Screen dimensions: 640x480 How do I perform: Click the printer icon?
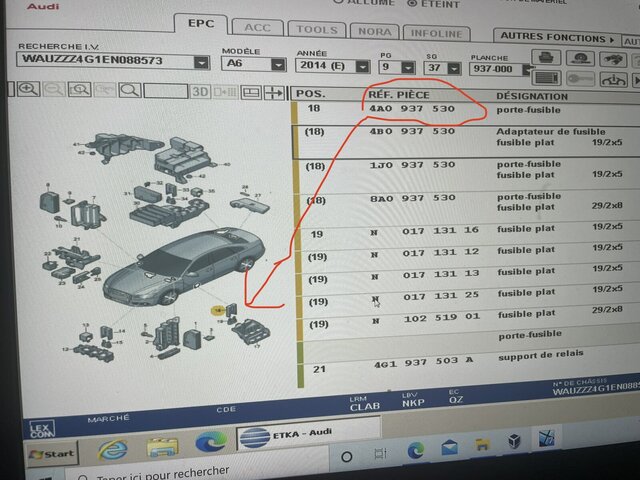tap(546, 58)
